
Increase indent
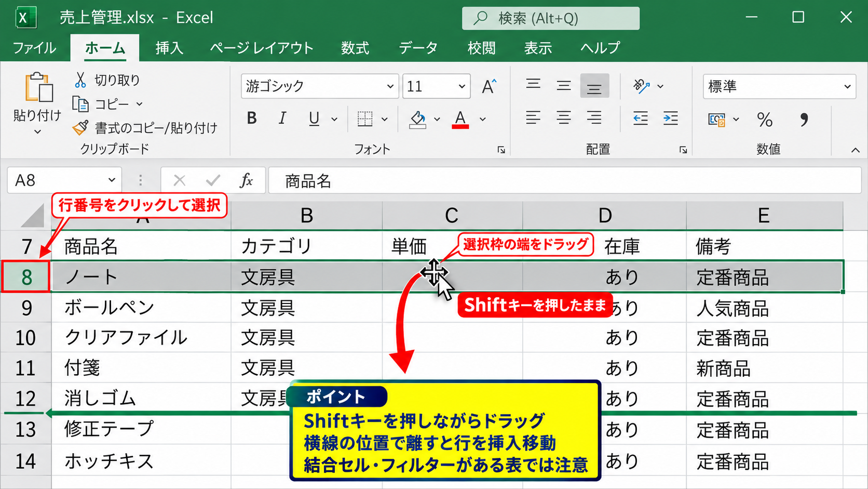pos(671,118)
